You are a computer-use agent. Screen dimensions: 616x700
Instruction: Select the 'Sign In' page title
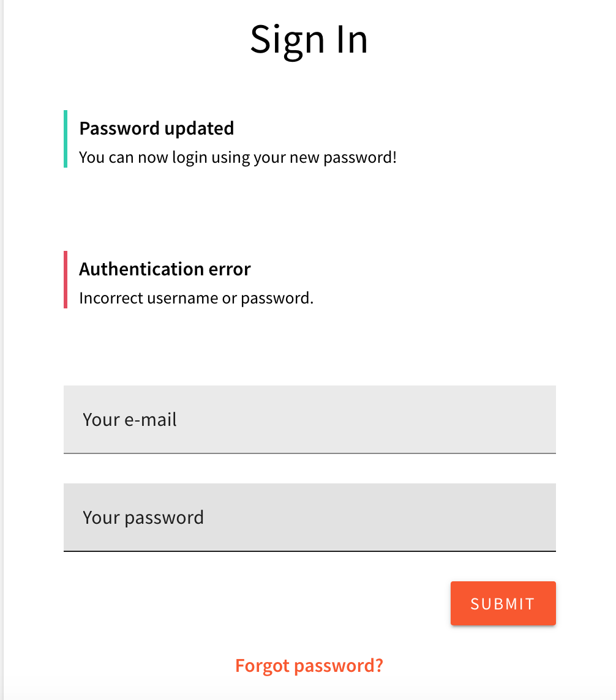click(308, 39)
